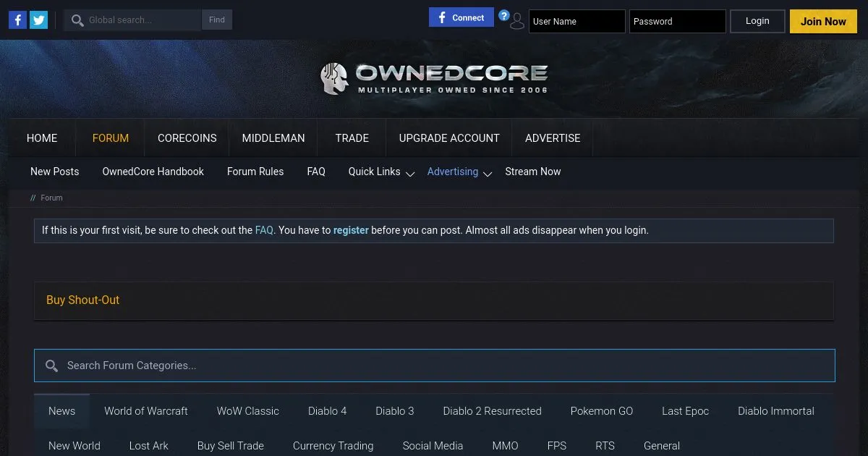Select the FORUM navigation item
The width and height of the screenshot is (868, 456).
[111, 138]
